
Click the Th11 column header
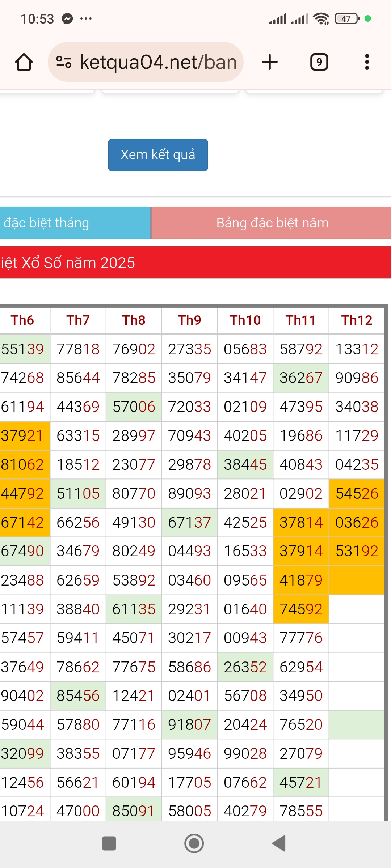301,320
